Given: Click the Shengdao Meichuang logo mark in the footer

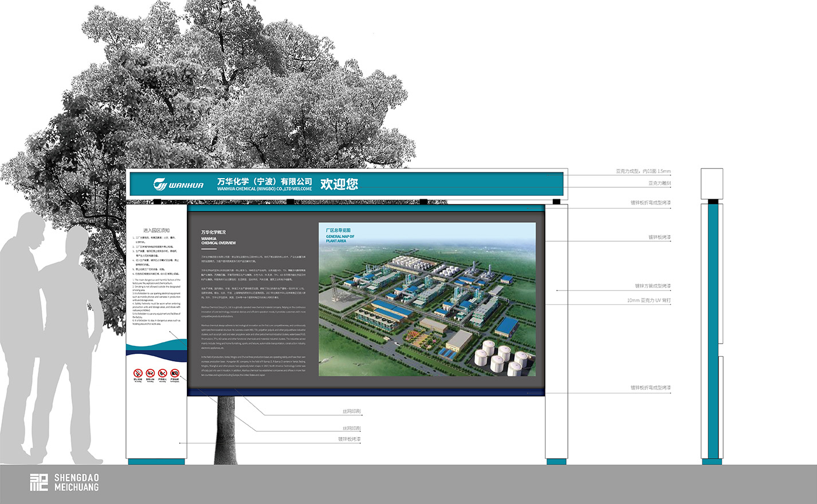Looking at the screenshot, I should (x=39, y=482).
